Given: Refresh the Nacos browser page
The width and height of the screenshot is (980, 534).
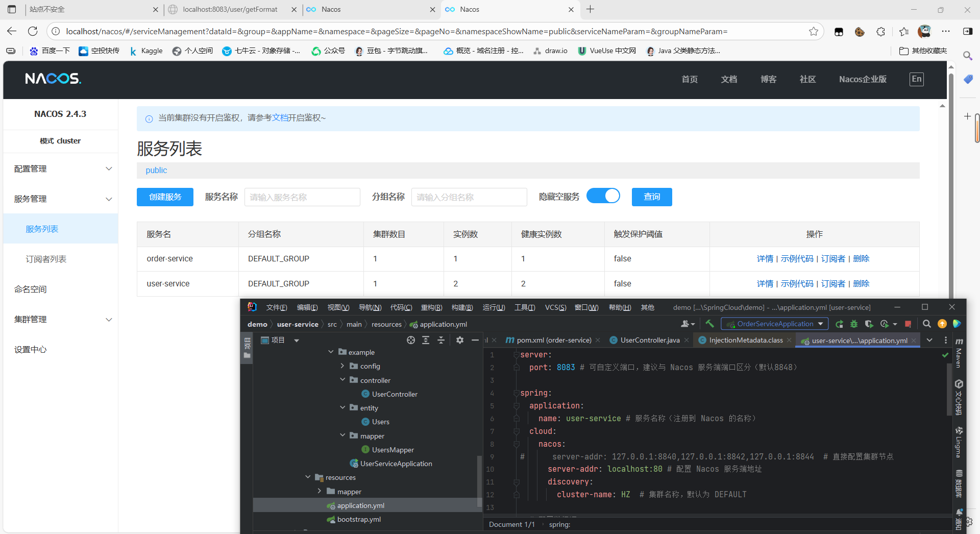Looking at the screenshot, I should (x=33, y=31).
